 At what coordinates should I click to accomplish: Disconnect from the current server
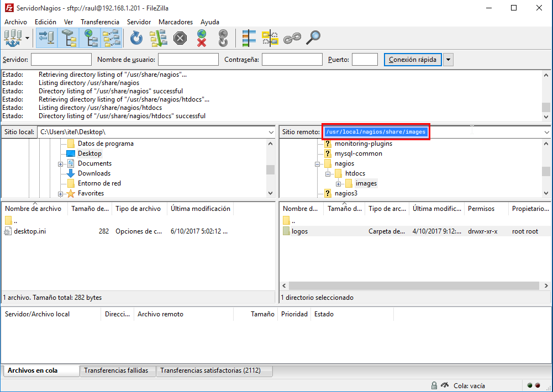pyautogui.click(x=202, y=38)
